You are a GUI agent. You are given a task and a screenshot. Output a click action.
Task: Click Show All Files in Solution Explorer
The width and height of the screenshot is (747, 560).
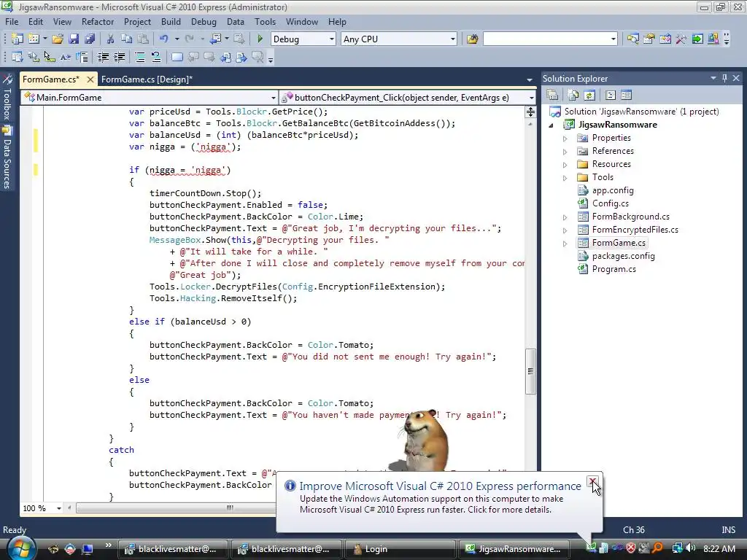(x=573, y=96)
